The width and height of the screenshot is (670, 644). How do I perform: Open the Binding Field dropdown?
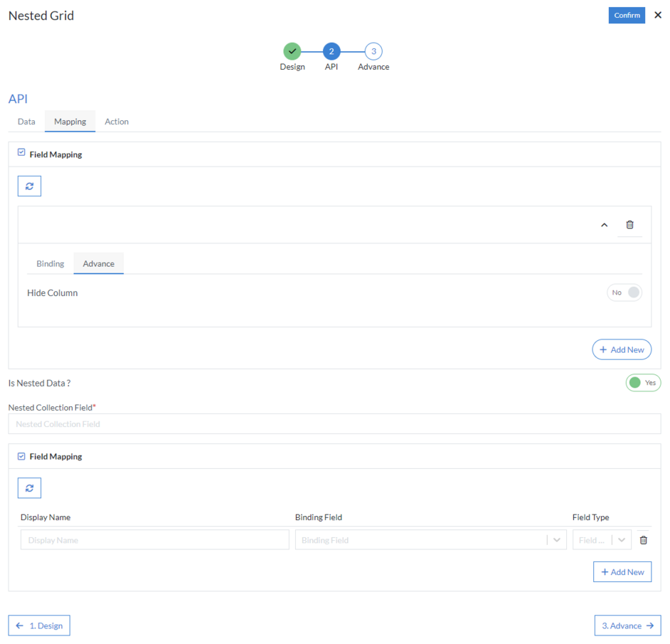click(x=557, y=540)
